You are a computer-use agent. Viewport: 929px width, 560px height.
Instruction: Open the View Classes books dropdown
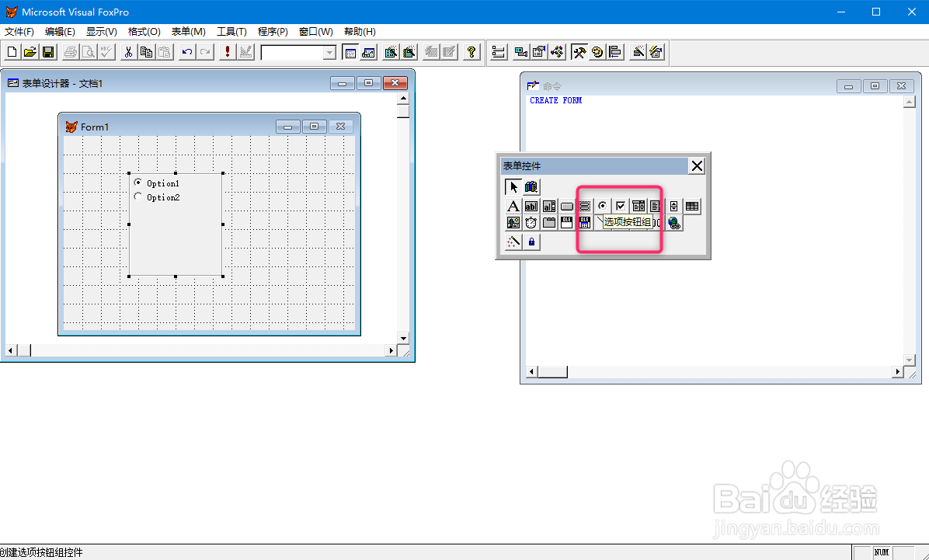tap(531, 186)
